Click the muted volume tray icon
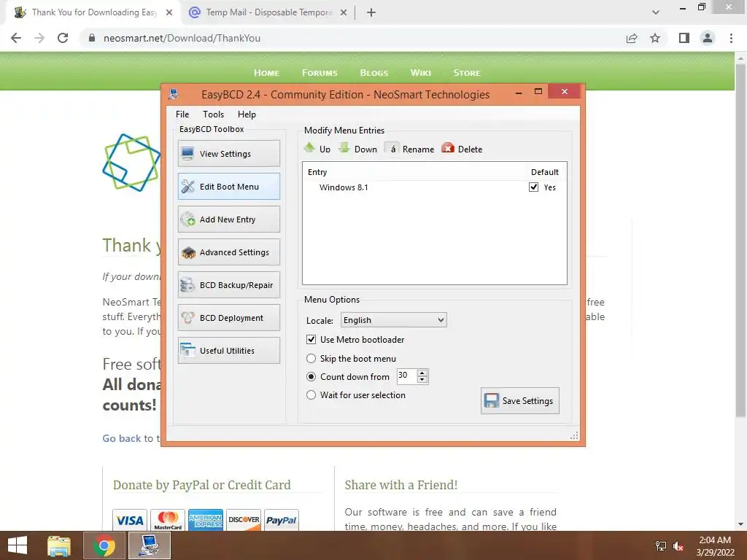 pyautogui.click(x=678, y=546)
